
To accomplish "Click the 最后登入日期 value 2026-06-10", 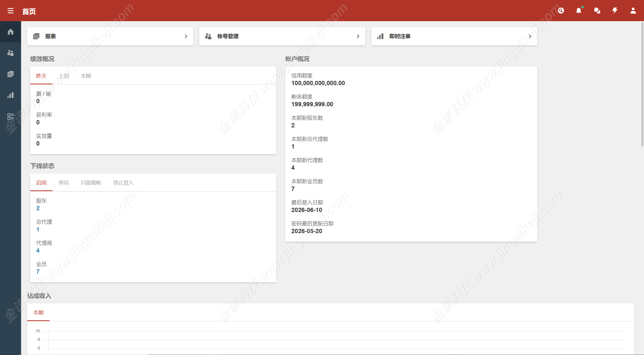I will click(307, 210).
